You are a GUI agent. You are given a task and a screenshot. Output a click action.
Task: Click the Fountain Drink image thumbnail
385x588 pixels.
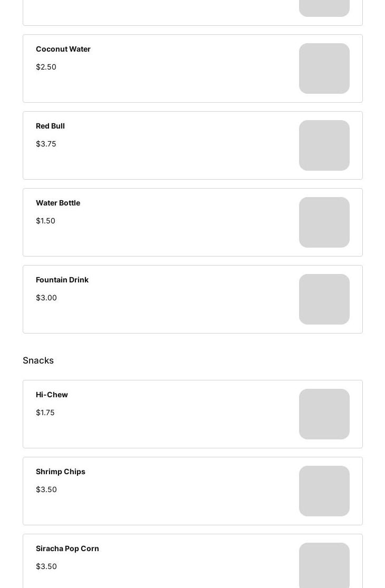(324, 299)
